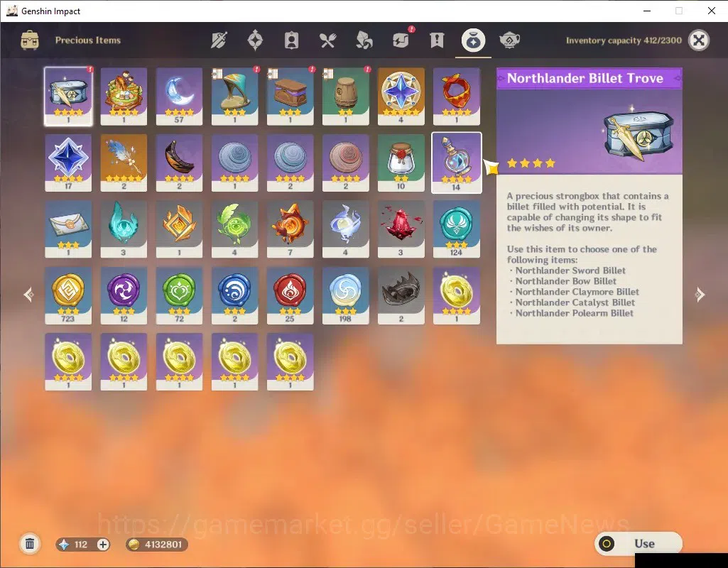The width and height of the screenshot is (728, 568).
Task: Select the red scarf item
Action: 457,97
